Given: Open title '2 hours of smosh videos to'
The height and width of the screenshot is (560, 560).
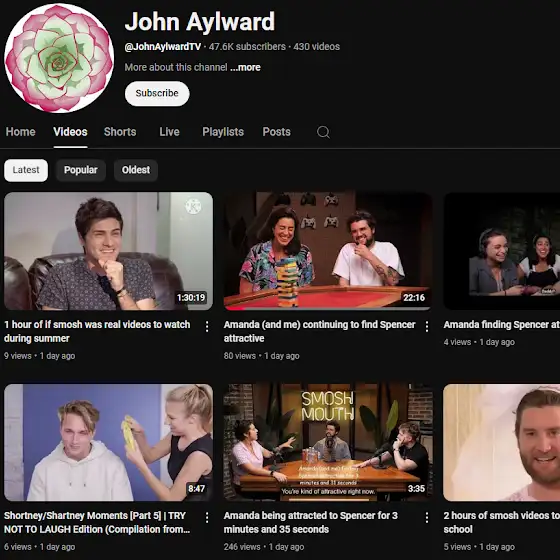Looking at the screenshot, I should (x=502, y=522).
